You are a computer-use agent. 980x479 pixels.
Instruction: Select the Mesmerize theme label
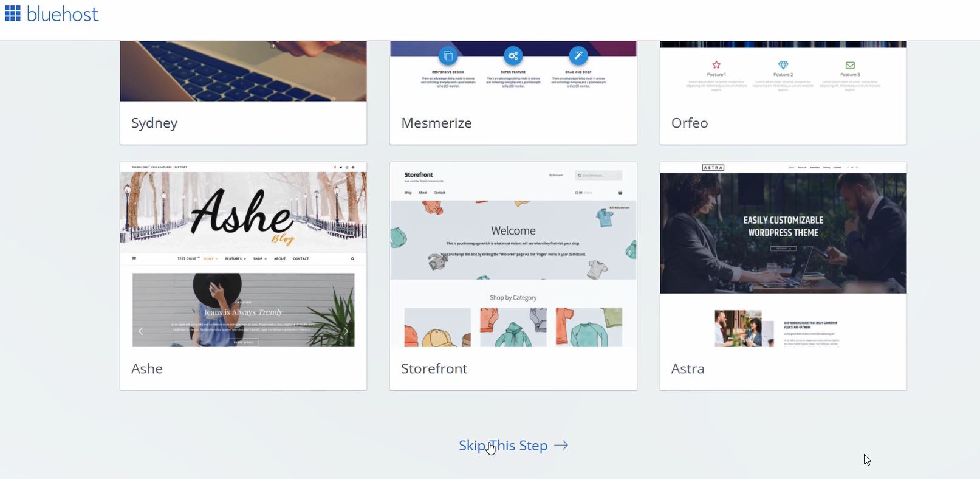point(436,123)
